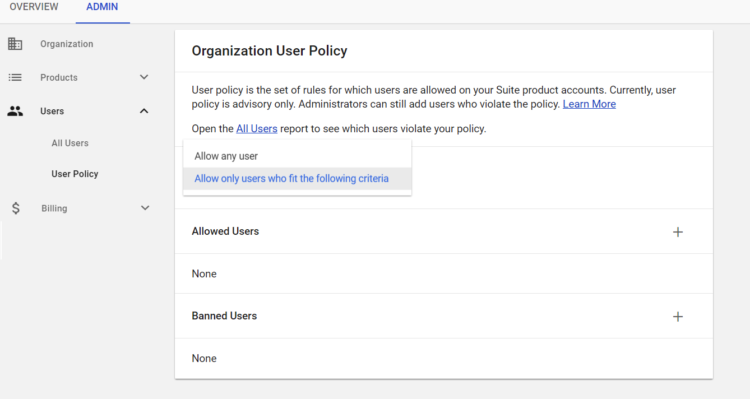
Task: Open All Users in the sidebar
Action: 70,143
